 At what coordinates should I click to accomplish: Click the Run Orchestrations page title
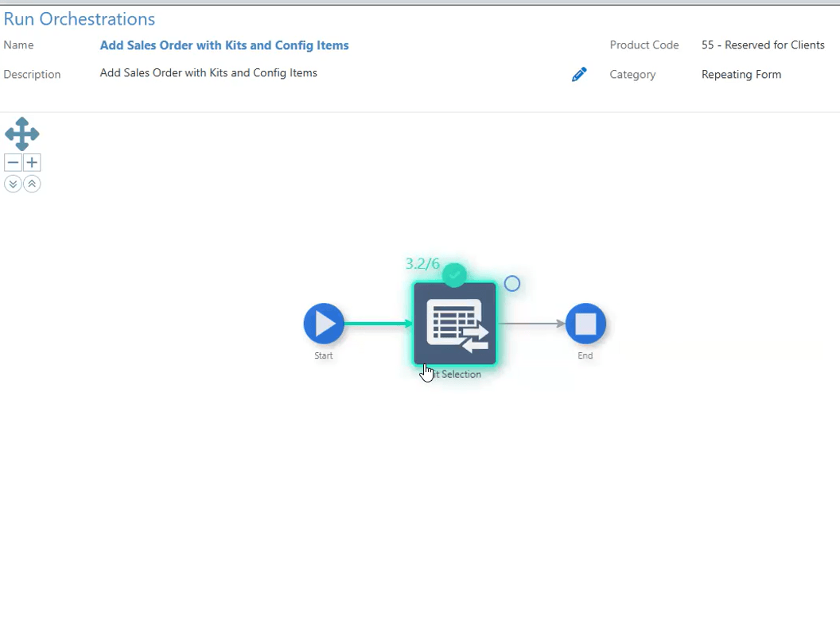pos(80,19)
